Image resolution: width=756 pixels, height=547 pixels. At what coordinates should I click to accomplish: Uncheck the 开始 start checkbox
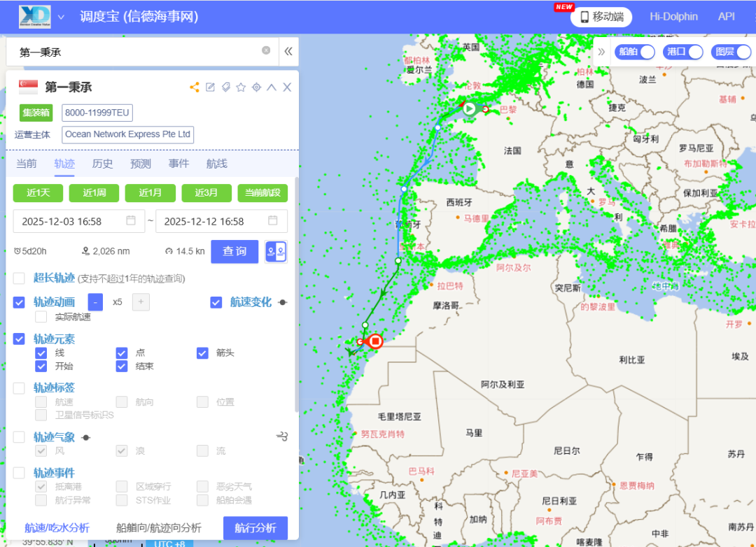tap(41, 367)
